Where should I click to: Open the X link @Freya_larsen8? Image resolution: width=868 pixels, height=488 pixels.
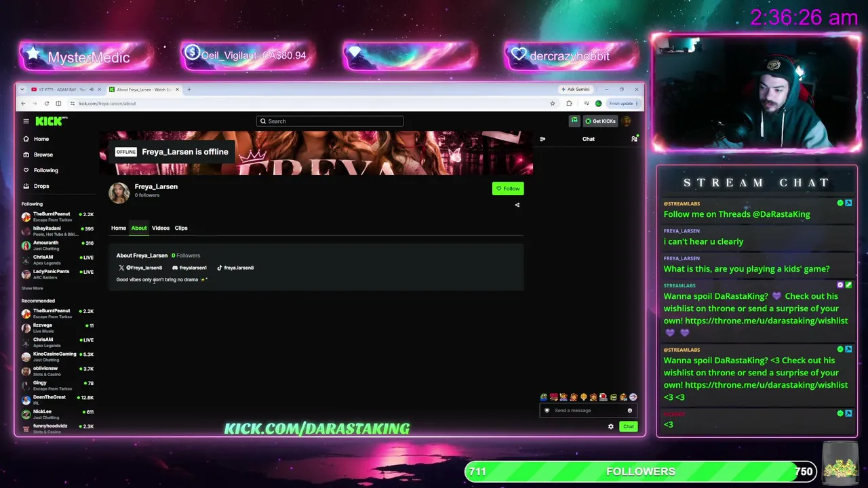point(140,268)
